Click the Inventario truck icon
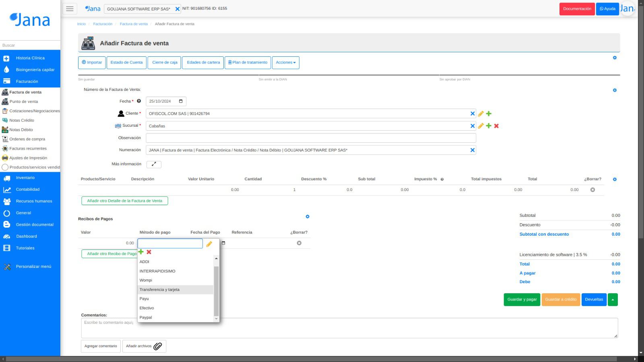 (x=7, y=178)
